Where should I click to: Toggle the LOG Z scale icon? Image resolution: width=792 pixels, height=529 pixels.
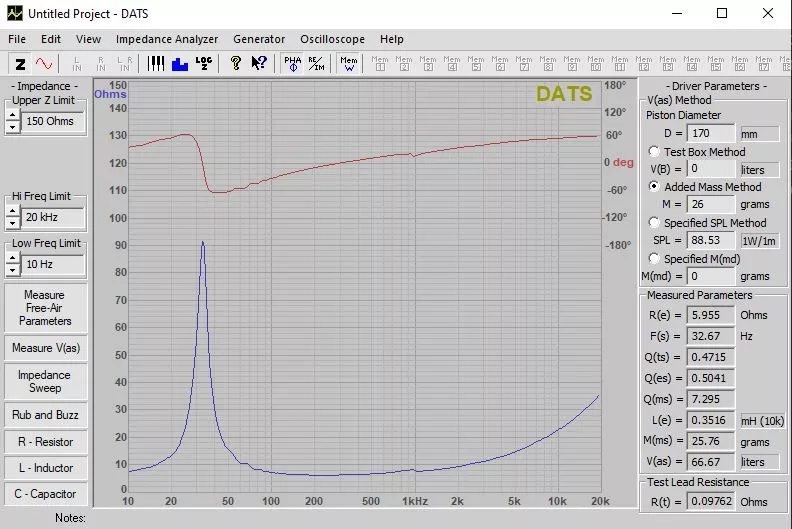click(x=204, y=64)
